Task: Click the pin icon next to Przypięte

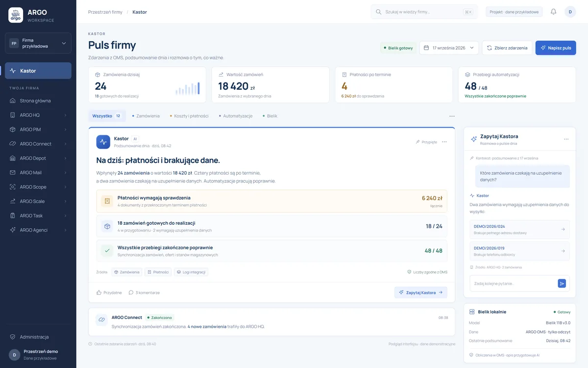Action: tap(417, 142)
